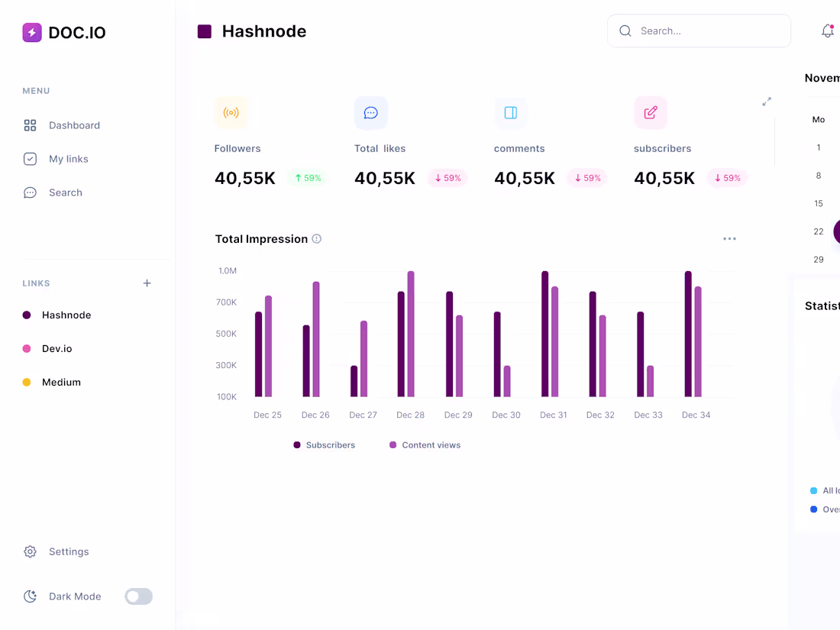This screenshot has width=840, height=630.
Task: Open Settings from the sidebar
Action: (x=69, y=551)
